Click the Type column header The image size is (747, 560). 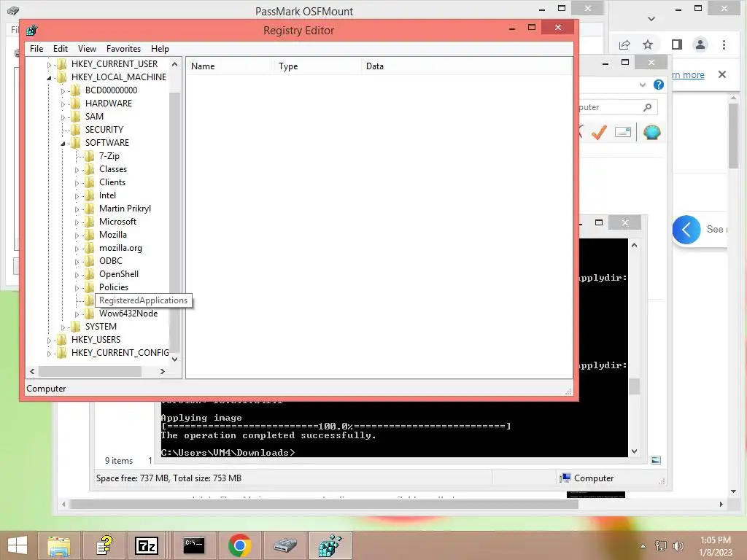317,66
